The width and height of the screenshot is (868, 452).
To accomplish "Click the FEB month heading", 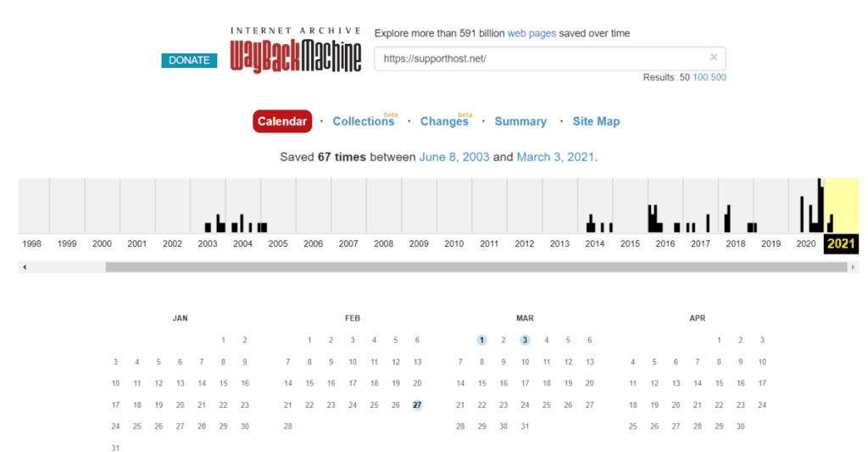I will click(x=352, y=318).
